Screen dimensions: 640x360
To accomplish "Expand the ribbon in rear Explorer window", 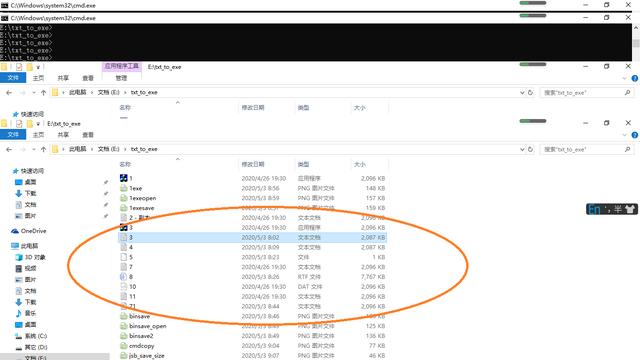I will 624,78.
